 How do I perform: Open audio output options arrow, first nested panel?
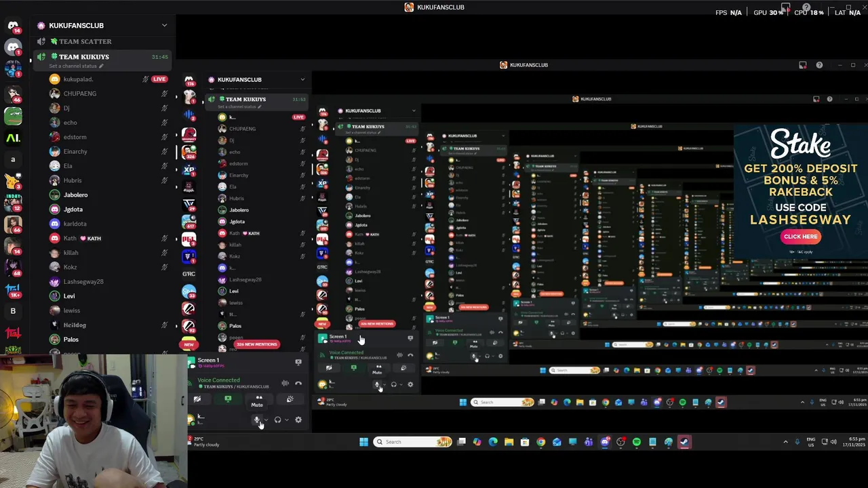point(286,420)
